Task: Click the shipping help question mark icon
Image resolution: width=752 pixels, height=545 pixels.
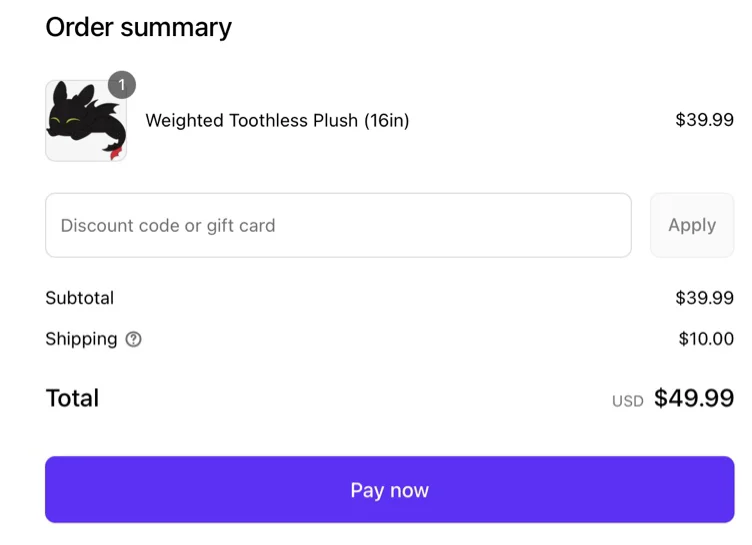Action: tap(134, 340)
